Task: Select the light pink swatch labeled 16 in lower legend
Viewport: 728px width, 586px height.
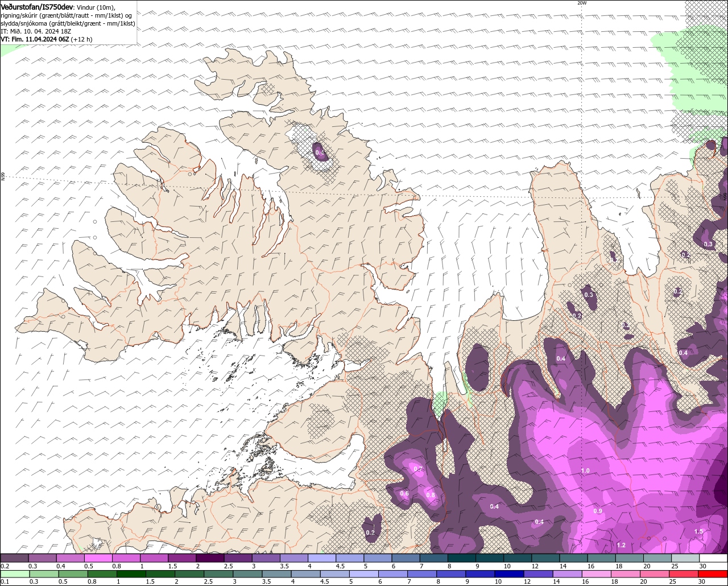Action: 597,574
